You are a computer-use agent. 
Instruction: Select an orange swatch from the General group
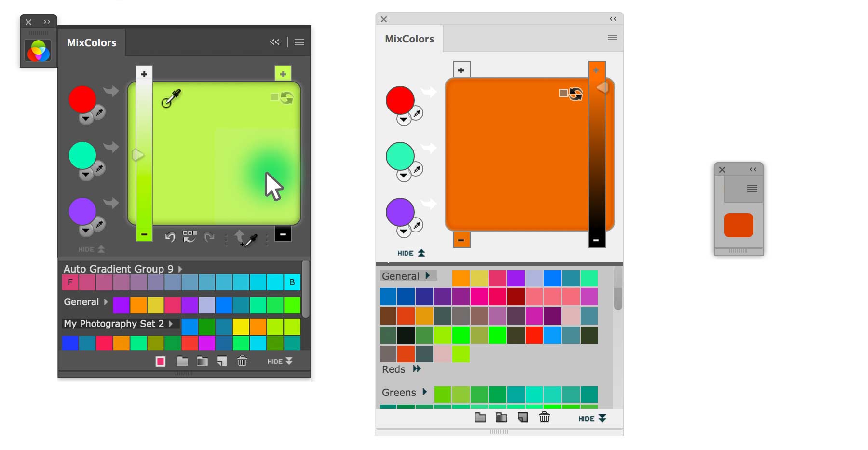[461, 278]
